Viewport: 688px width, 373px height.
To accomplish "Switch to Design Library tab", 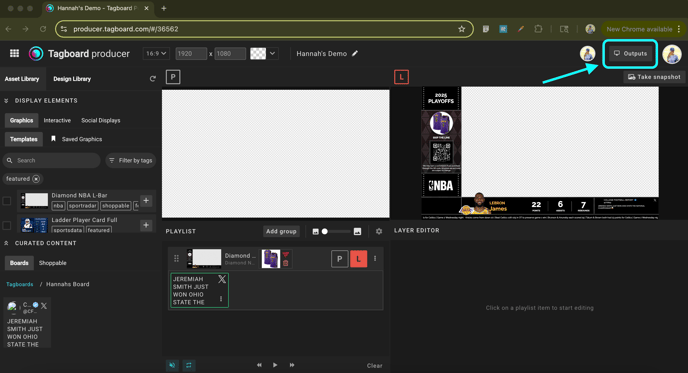I will coord(72,79).
